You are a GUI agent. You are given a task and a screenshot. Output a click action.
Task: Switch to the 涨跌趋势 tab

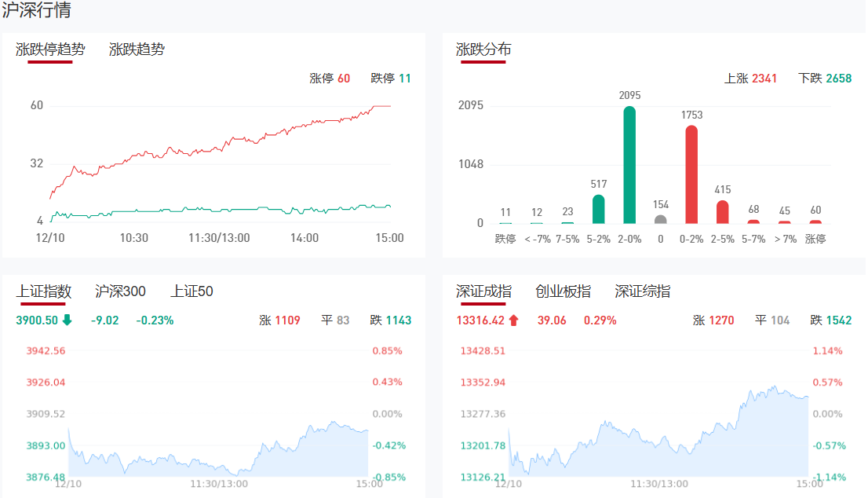137,49
